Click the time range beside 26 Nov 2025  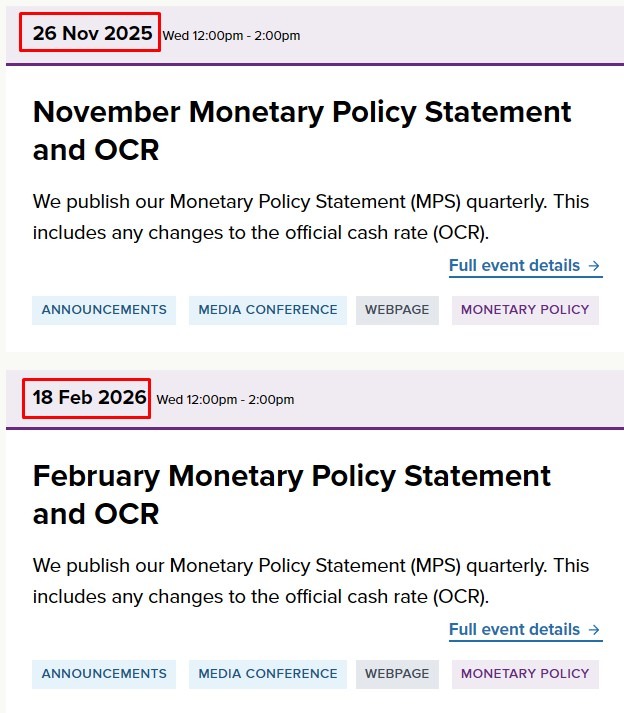(x=232, y=36)
